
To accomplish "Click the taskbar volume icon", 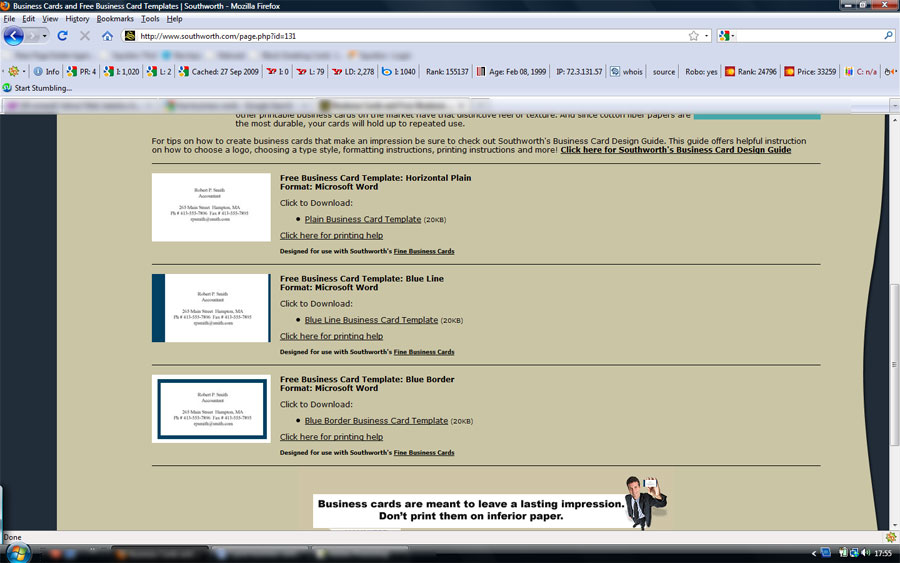I will tap(866, 553).
